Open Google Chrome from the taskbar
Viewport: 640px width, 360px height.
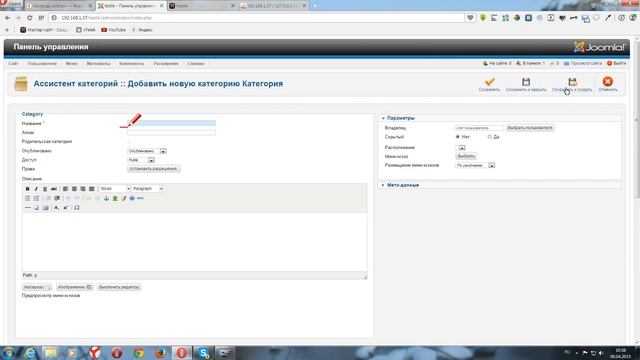tap(138, 353)
